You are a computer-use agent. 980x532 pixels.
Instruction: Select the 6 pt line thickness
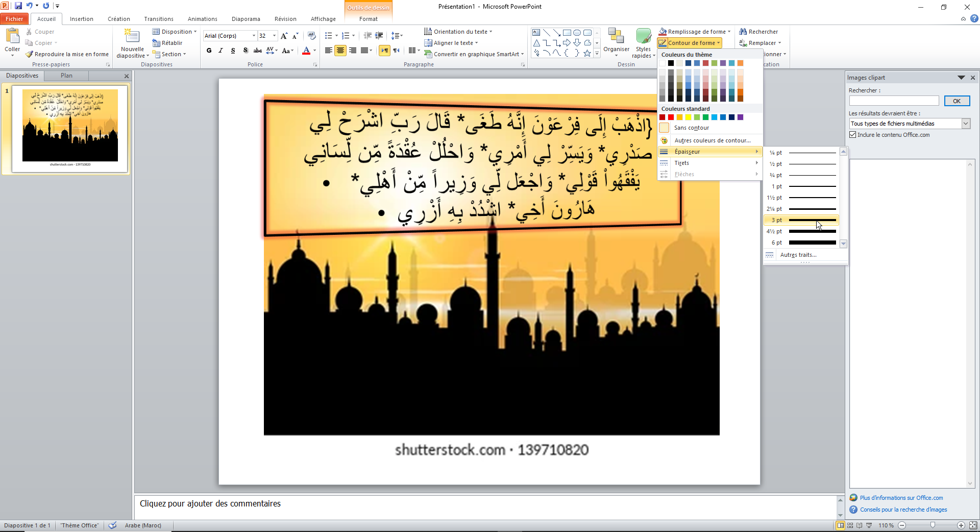click(x=801, y=243)
